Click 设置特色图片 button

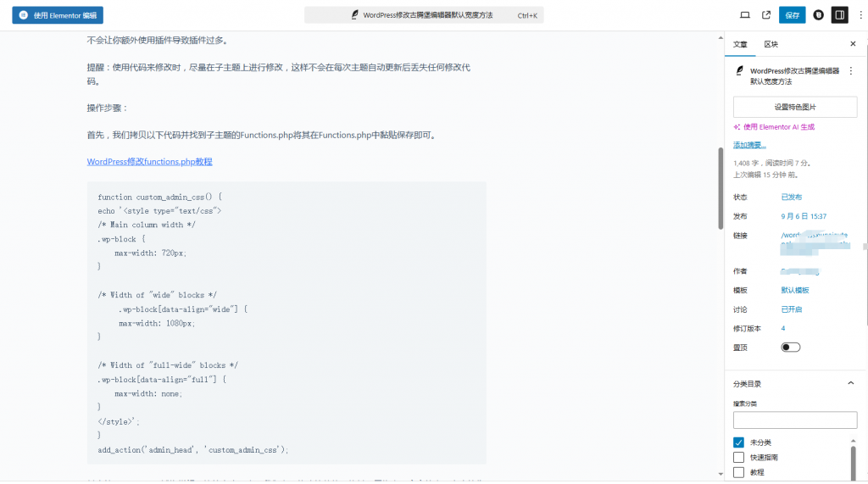(795, 107)
